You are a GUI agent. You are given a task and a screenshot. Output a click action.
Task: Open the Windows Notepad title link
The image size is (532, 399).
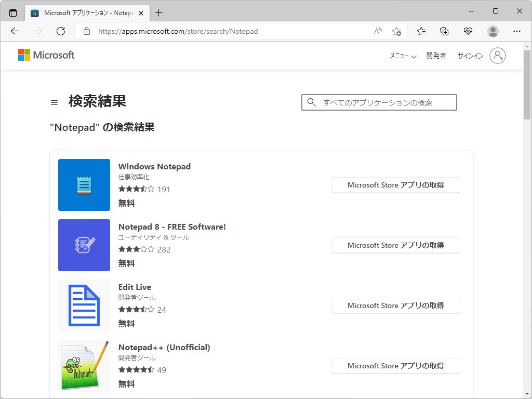pyautogui.click(x=154, y=167)
